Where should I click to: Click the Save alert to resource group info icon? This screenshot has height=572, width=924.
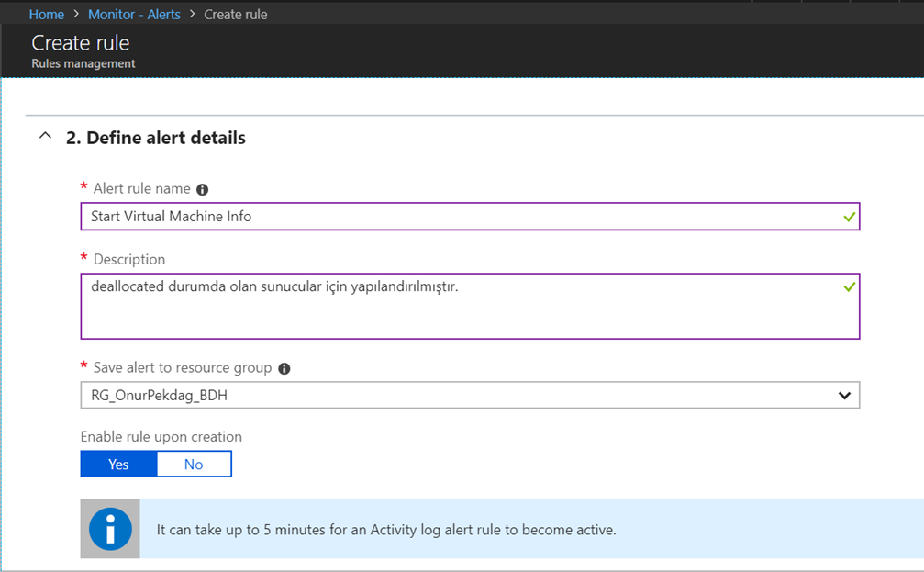coord(284,368)
